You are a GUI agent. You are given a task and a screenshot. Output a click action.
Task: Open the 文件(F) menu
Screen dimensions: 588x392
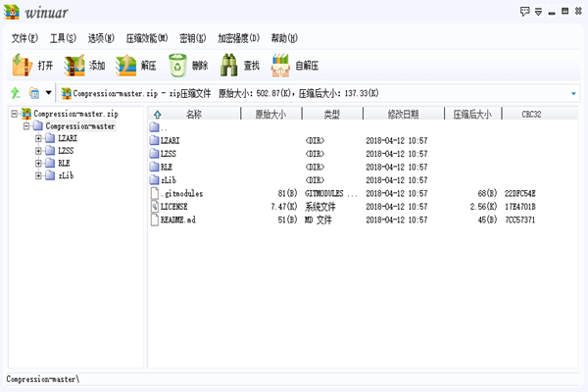point(24,38)
